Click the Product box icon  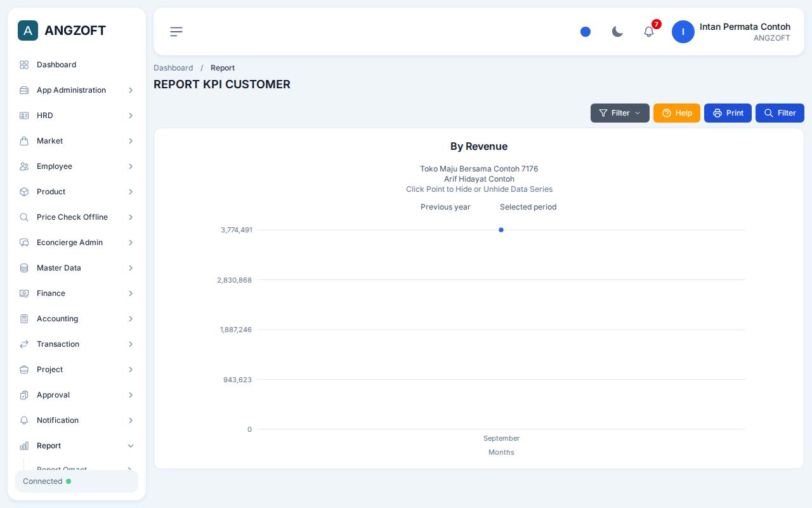[24, 192]
